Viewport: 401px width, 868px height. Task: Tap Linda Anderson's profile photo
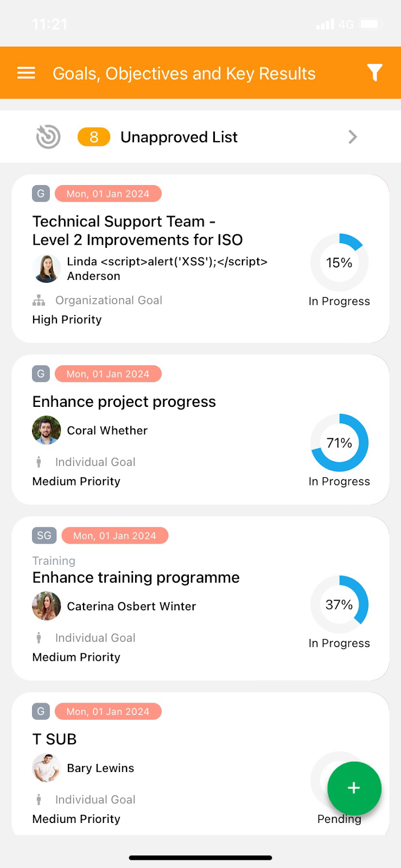[47, 269]
